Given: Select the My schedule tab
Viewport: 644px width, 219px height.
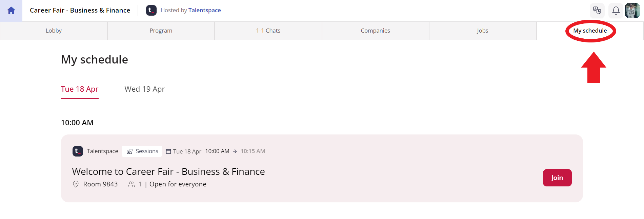Looking at the screenshot, I should click(590, 31).
